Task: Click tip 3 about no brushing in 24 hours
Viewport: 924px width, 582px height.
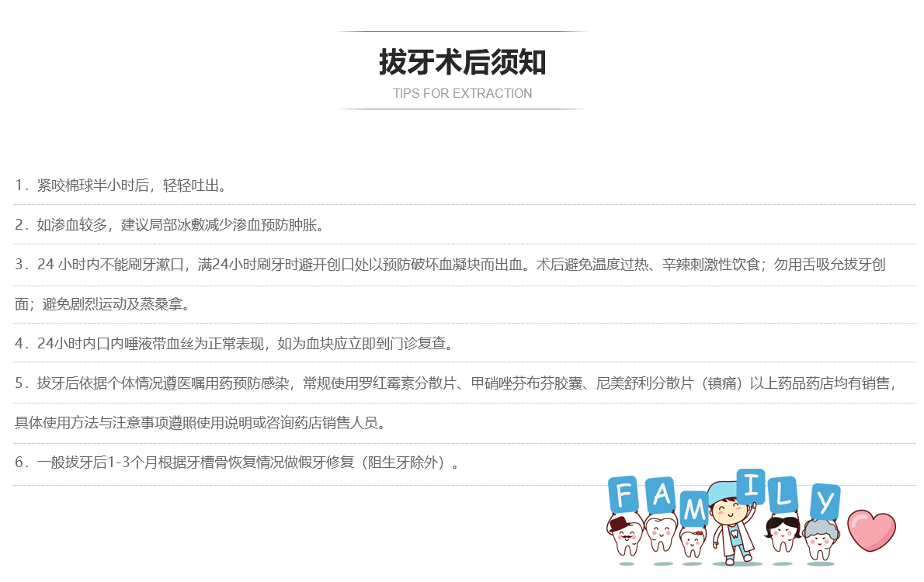Action: 450,265
